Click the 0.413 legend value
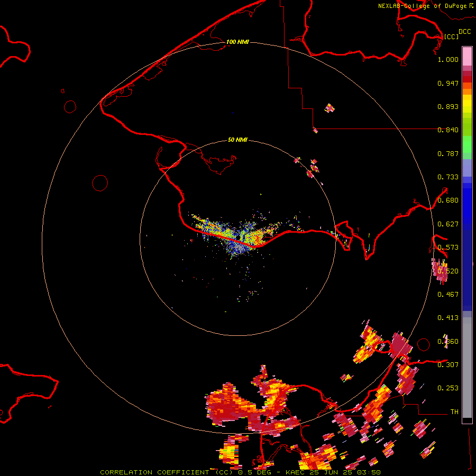This screenshot has height=476, width=476. coord(448,318)
